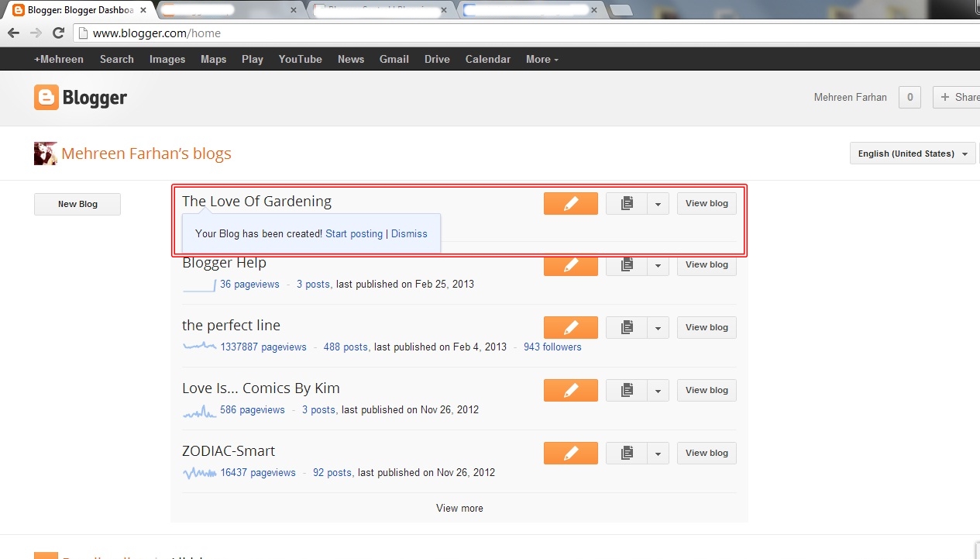Click the Mehreen Farhan account name
The height and width of the screenshot is (559, 980).
pyautogui.click(x=851, y=98)
